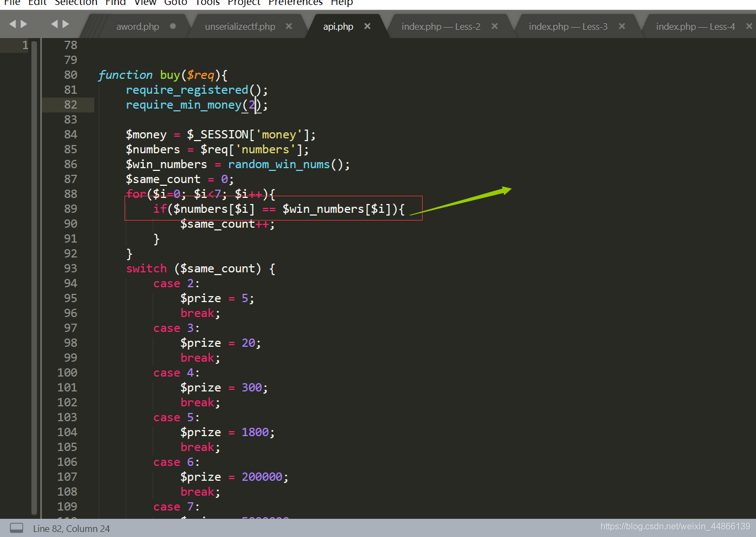The image size is (756, 537).
Task: Open the Preferences menu
Action: [296, 3]
